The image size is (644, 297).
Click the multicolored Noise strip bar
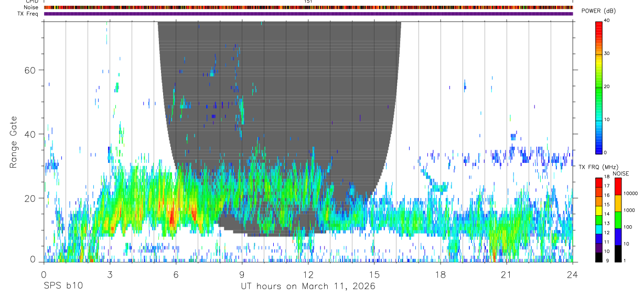point(308,7)
